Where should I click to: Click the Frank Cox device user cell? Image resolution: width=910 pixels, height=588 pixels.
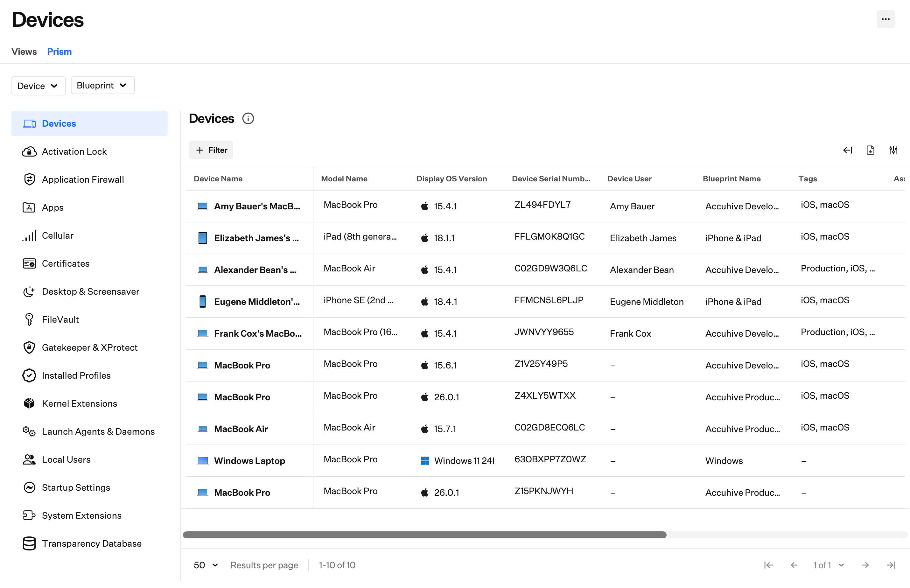[630, 334]
